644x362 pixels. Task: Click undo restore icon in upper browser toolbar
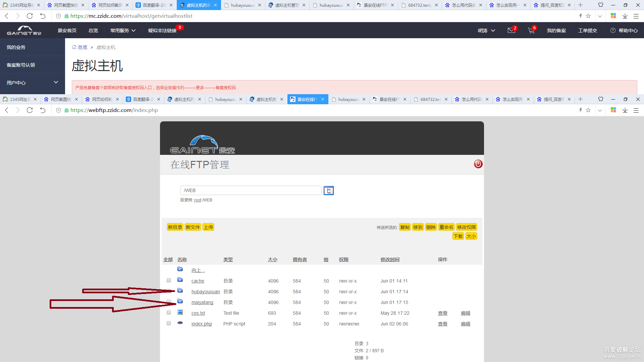pyautogui.click(x=43, y=16)
